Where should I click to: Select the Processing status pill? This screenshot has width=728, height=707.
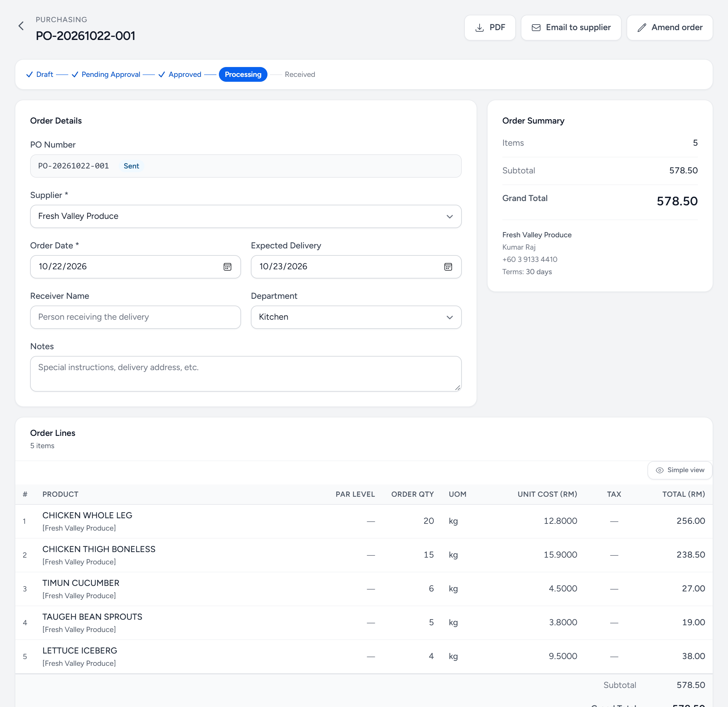pos(243,74)
